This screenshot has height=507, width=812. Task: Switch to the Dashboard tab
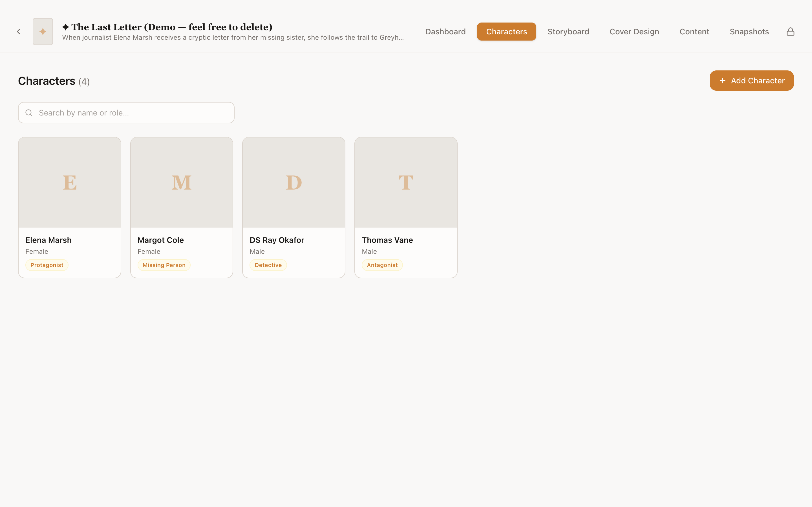point(445,31)
